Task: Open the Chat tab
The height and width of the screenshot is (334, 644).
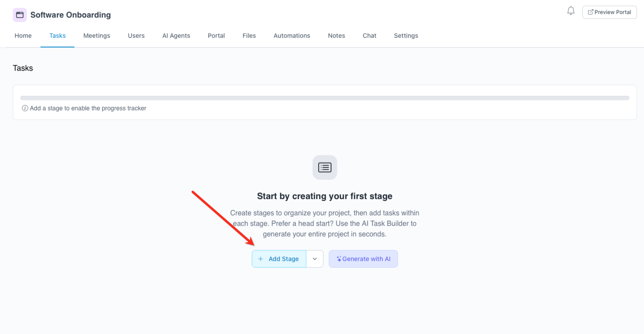Action: [369, 36]
